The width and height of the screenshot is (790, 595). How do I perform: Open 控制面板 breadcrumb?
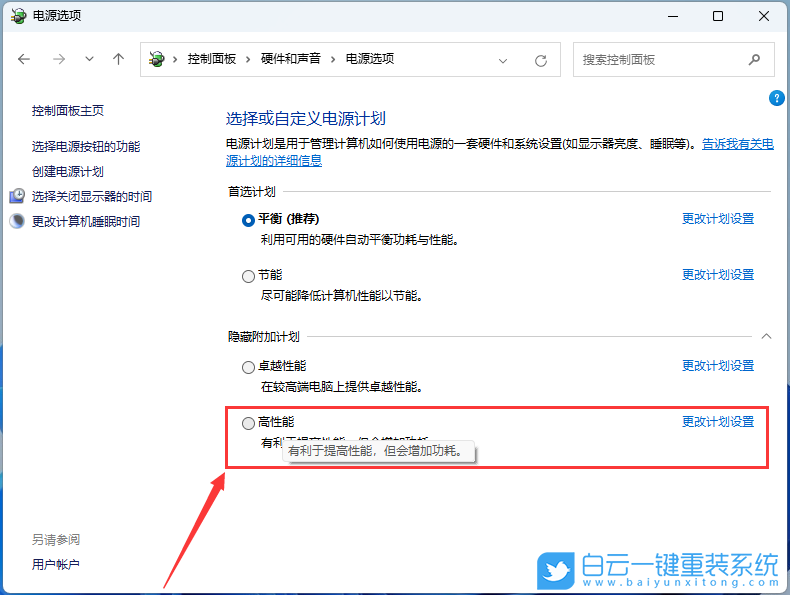pyautogui.click(x=212, y=59)
